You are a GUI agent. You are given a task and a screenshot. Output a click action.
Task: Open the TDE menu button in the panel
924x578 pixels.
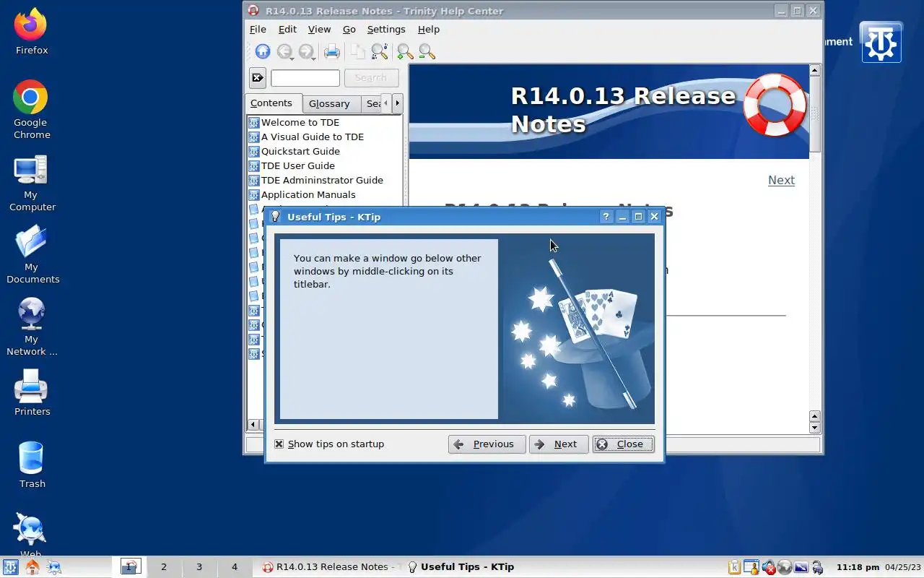(x=11, y=567)
